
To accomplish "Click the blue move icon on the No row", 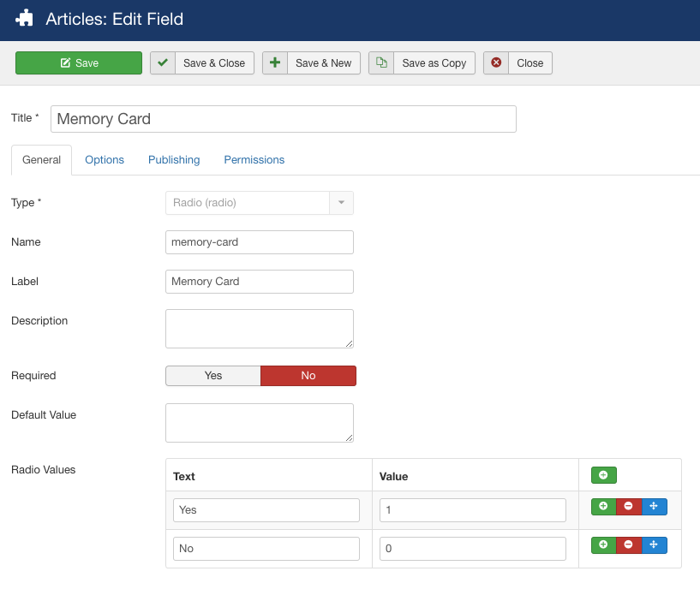I will pos(654,544).
